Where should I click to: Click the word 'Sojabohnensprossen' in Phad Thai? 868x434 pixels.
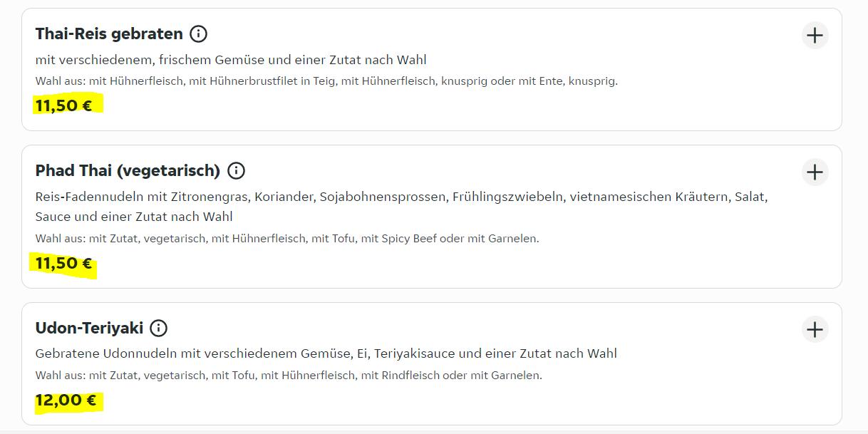[x=382, y=197]
